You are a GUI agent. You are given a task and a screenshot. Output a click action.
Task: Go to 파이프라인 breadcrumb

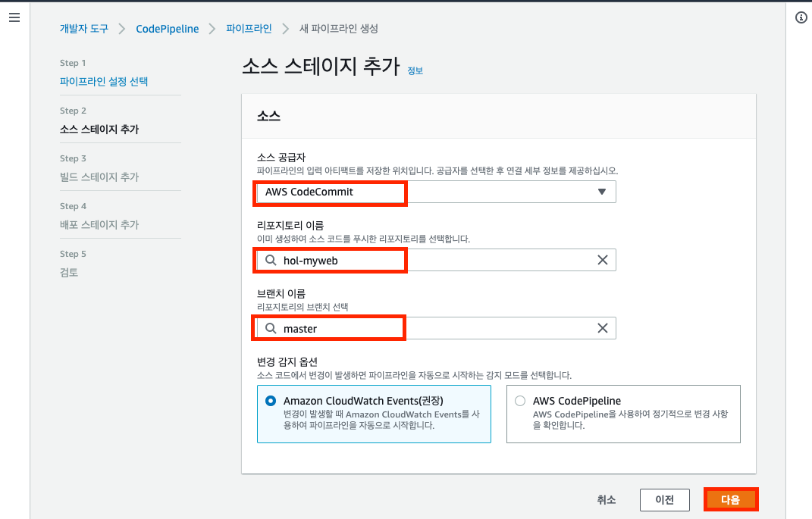pos(249,29)
